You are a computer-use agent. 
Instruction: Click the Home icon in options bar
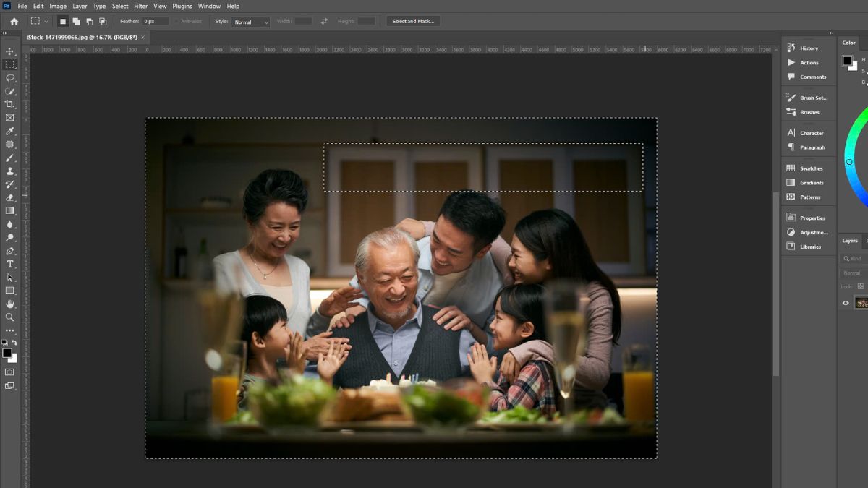(14, 22)
